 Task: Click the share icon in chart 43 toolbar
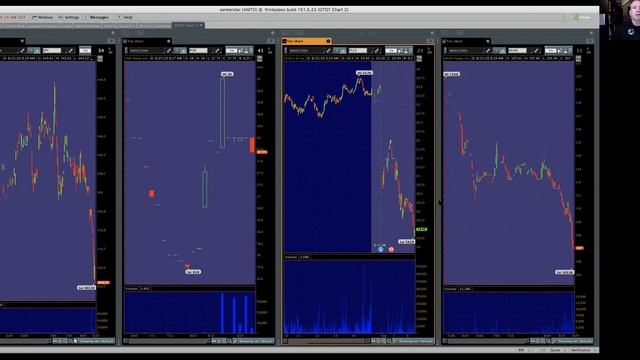[240, 51]
